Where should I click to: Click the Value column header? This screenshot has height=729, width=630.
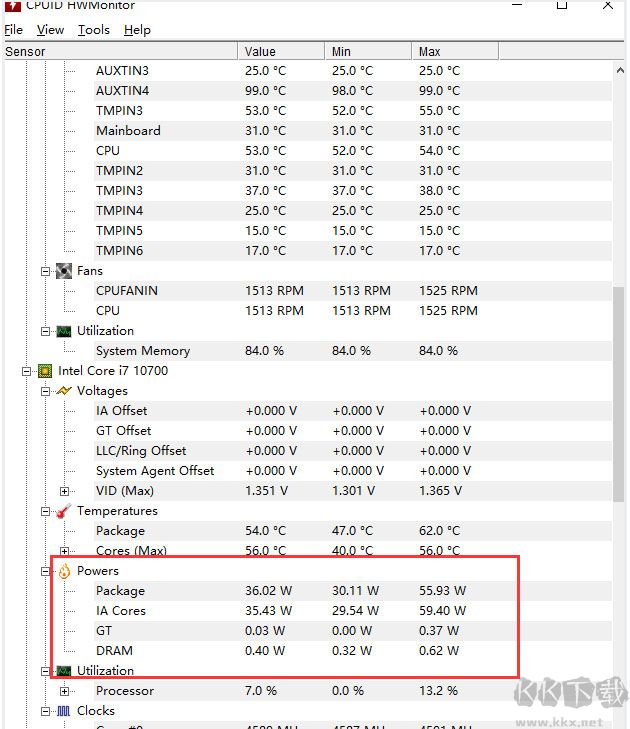click(x=282, y=51)
